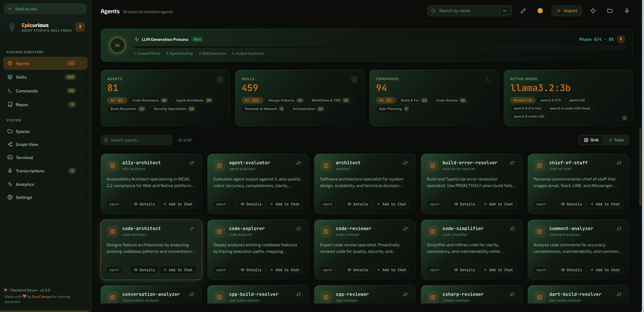Screen dimensions: 644x312
Task: Click the Import button
Action: pos(567,11)
